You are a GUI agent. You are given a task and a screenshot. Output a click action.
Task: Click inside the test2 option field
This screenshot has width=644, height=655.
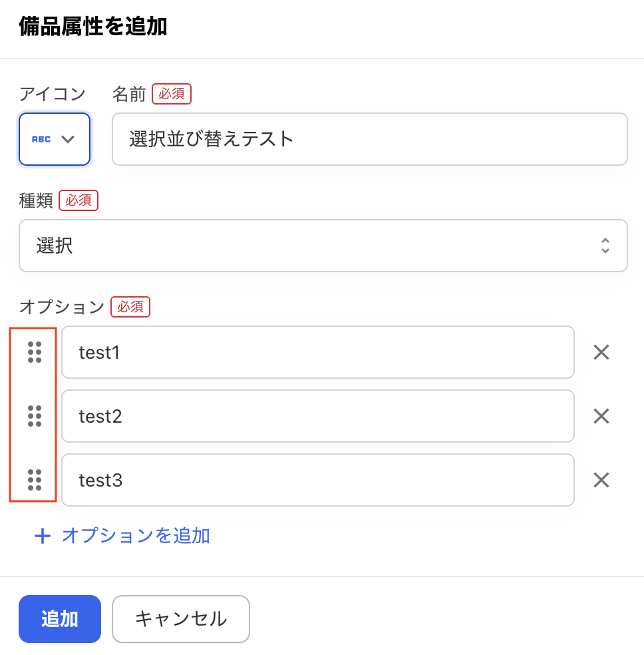tap(318, 416)
